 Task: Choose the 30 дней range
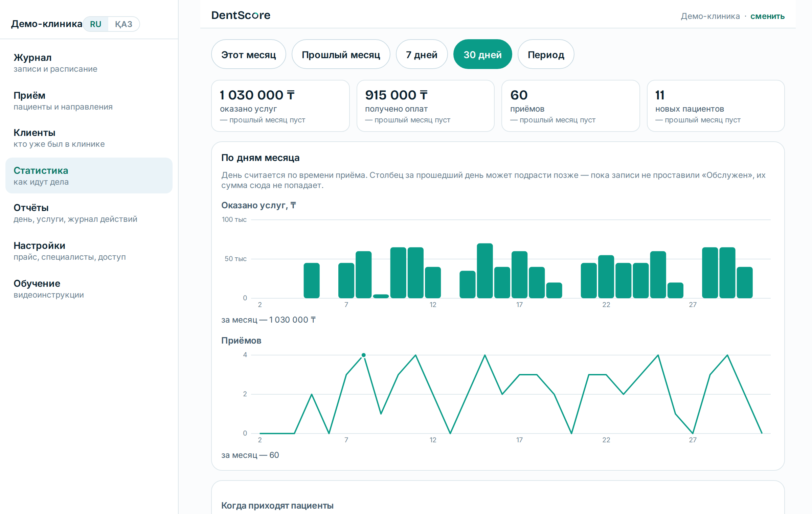pyautogui.click(x=483, y=54)
